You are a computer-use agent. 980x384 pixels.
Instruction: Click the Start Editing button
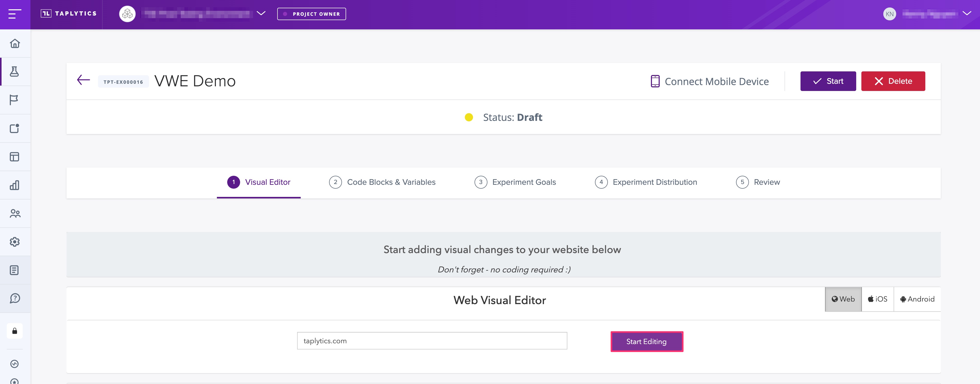tap(647, 341)
